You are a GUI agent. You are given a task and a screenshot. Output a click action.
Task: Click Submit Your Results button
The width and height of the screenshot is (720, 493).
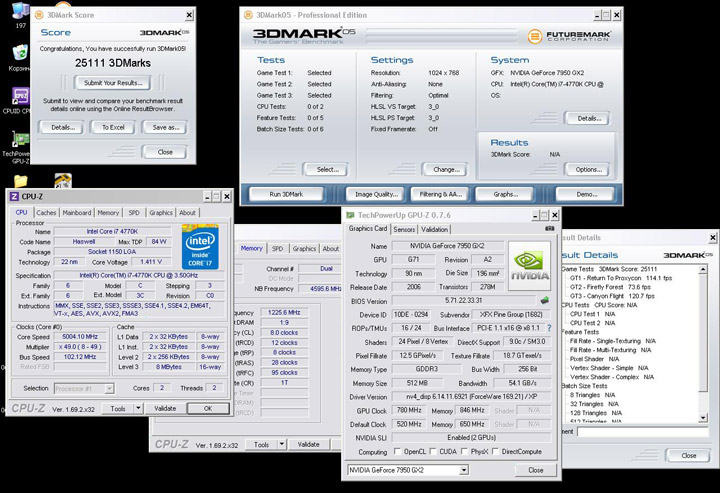113,83
